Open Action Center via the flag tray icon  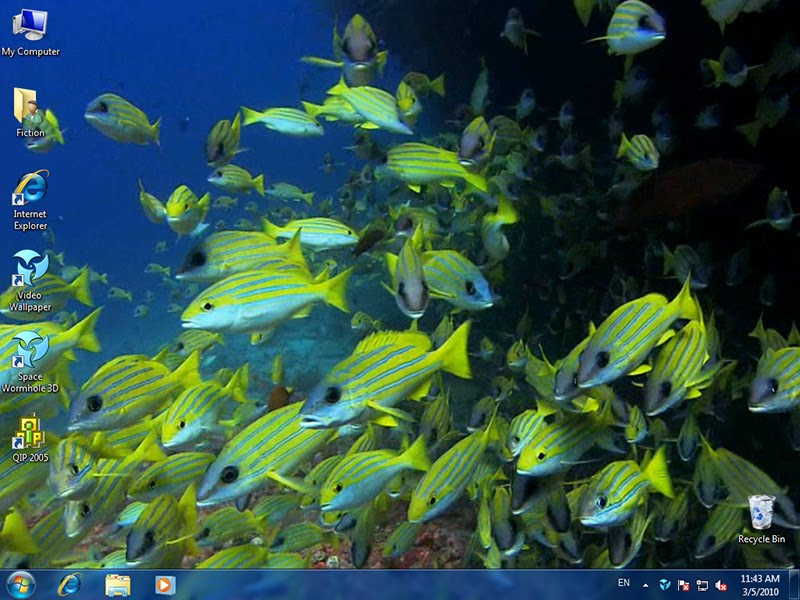pos(684,584)
